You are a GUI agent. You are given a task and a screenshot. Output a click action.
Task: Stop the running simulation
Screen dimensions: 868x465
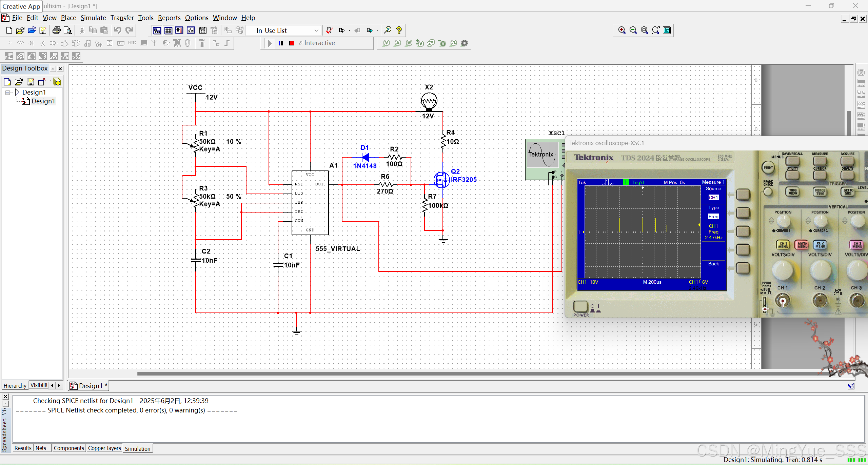(292, 43)
